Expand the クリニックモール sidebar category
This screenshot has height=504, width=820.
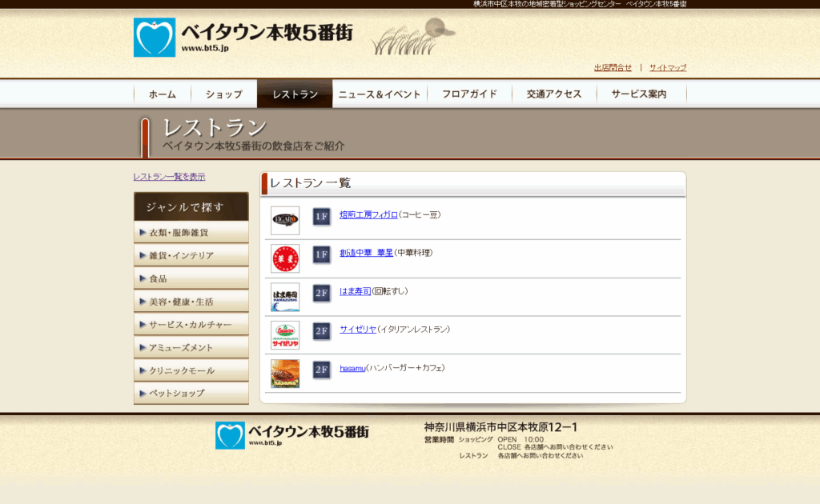pyautogui.click(x=191, y=371)
